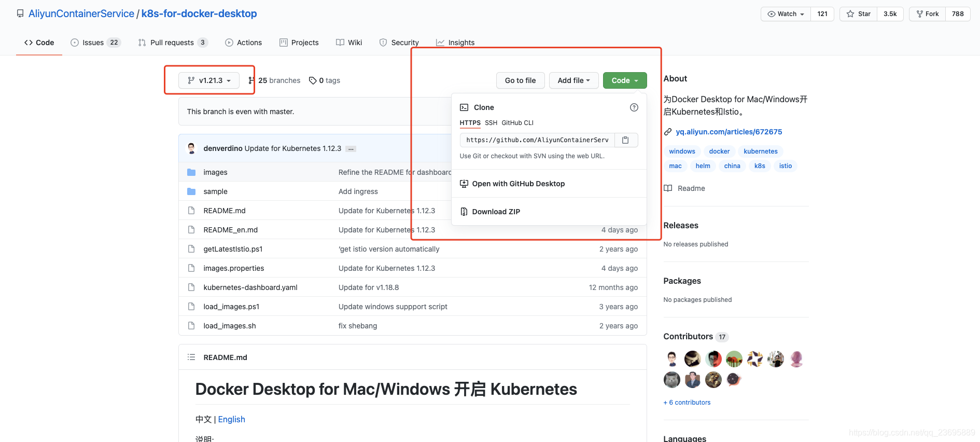This screenshot has width=980, height=442.
Task: Click the Readme book icon in About
Action: (668, 188)
